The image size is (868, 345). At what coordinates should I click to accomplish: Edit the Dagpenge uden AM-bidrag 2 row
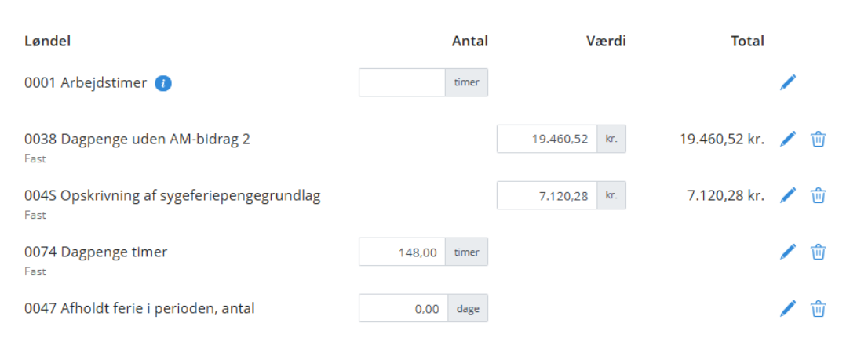pos(788,139)
